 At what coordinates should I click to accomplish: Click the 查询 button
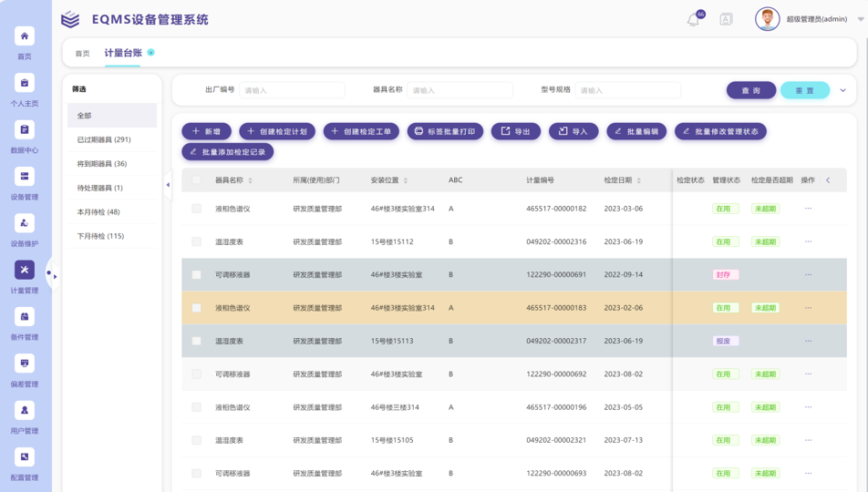pyautogui.click(x=750, y=90)
